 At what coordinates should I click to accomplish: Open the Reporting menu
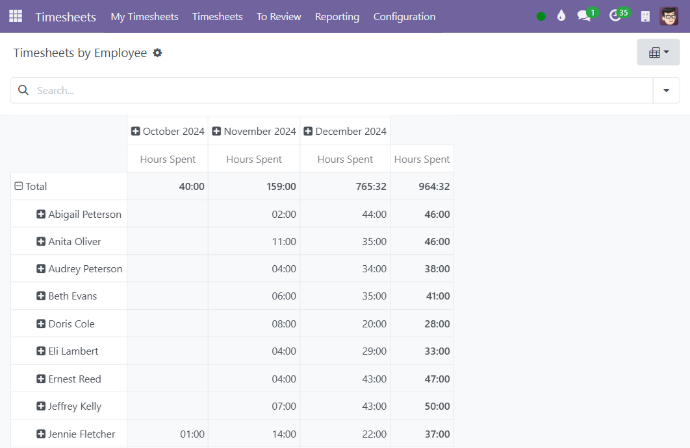coord(337,17)
